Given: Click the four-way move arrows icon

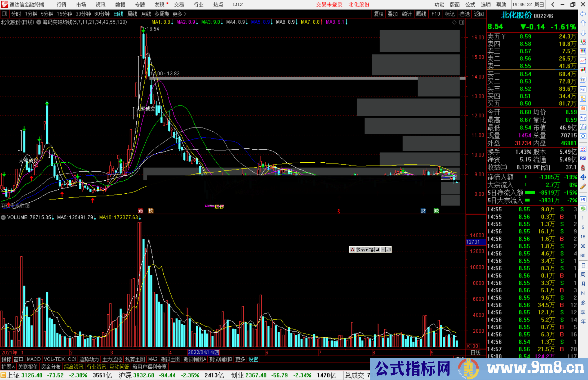Looking at the screenshot, I should pyautogui.click(x=583, y=177).
